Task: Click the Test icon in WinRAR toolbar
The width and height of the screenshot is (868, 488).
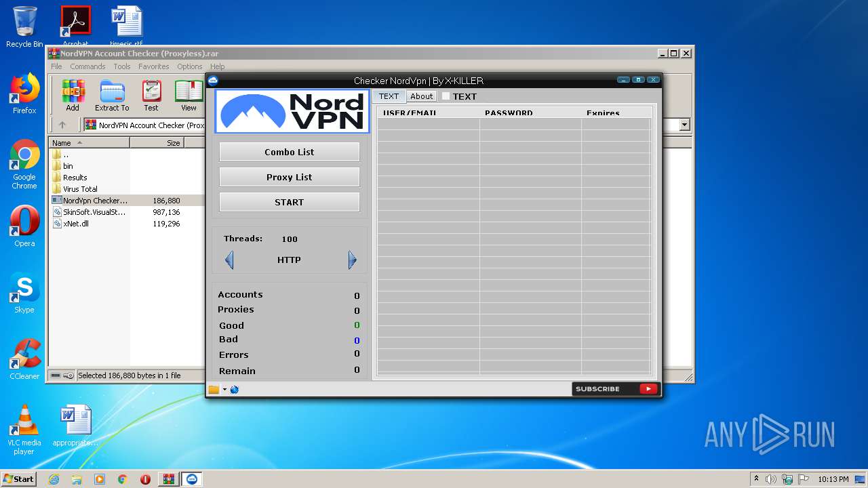Action: 151,96
